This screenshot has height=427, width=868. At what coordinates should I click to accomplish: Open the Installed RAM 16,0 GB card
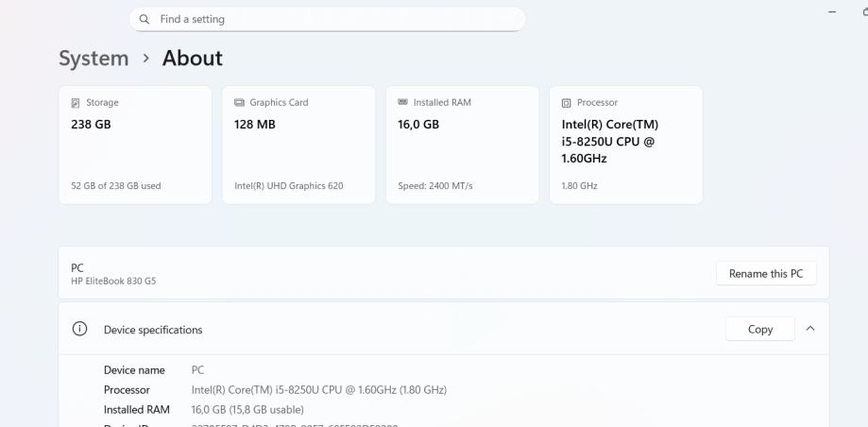tap(462, 145)
